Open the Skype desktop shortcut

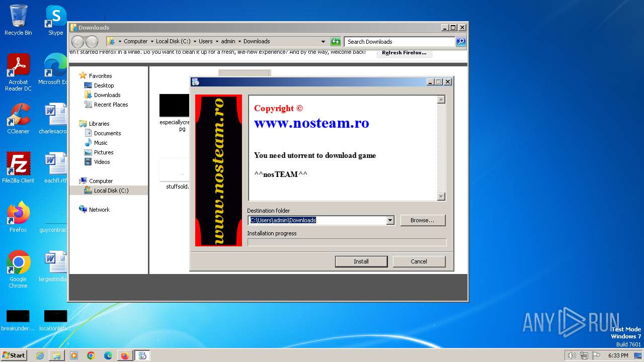55,20
